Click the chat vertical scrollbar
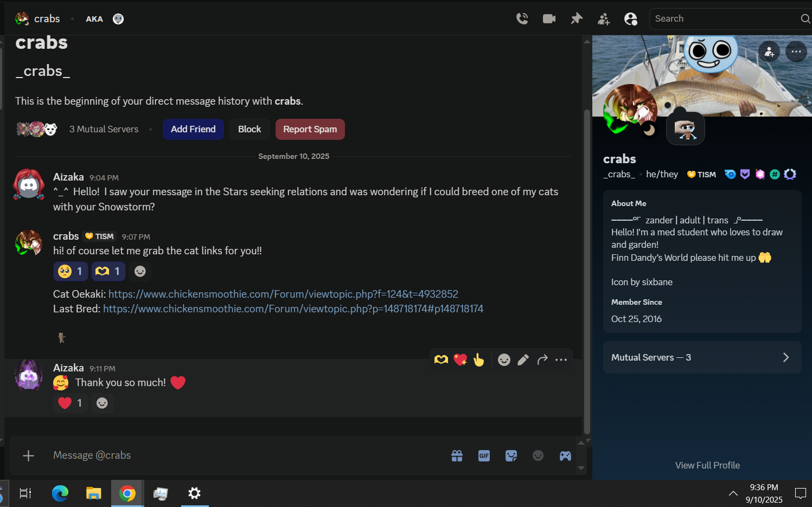 pyautogui.click(x=587, y=271)
